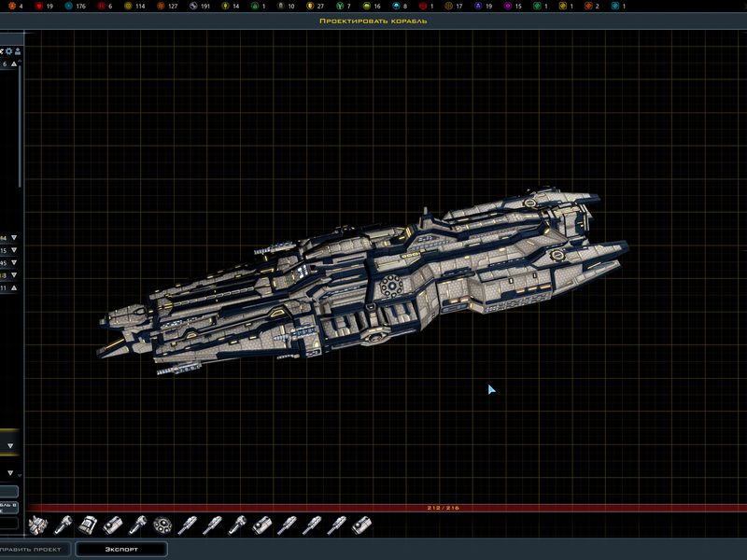
Task: Click the 'править проект' button
Action: (34, 549)
